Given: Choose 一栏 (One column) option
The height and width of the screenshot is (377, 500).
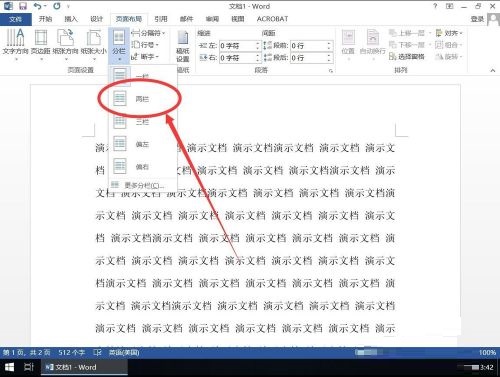Looking at the screenshot, I should click(143, 76).
